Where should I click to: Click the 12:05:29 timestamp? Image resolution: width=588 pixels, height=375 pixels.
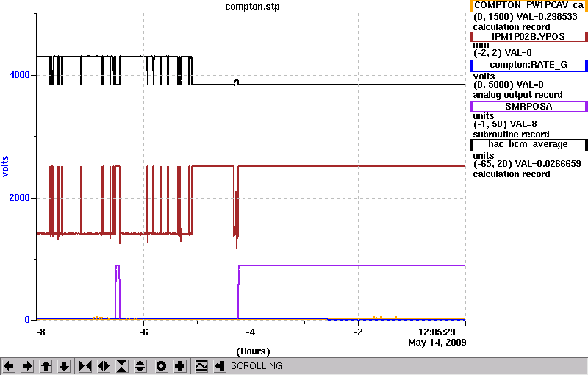pyautogui.click(x=437, y=332)
